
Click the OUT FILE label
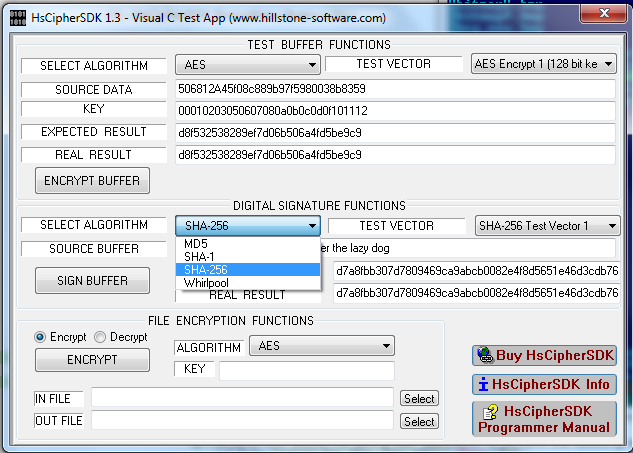pos(59,421)
